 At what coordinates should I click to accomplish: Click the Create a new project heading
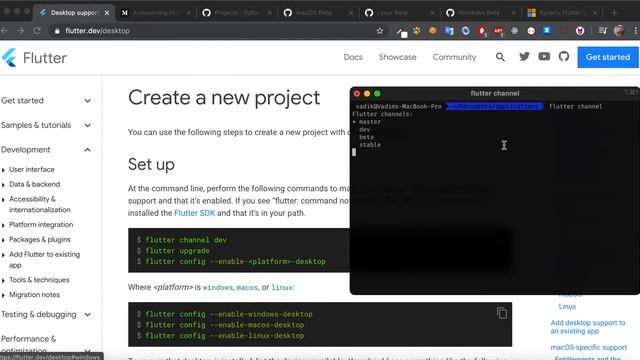224,98
